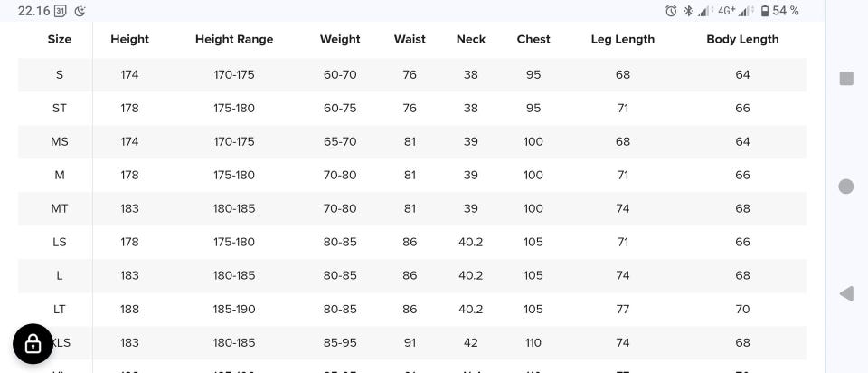
Task: Tap the MT size row label
Action: (60, 208)
